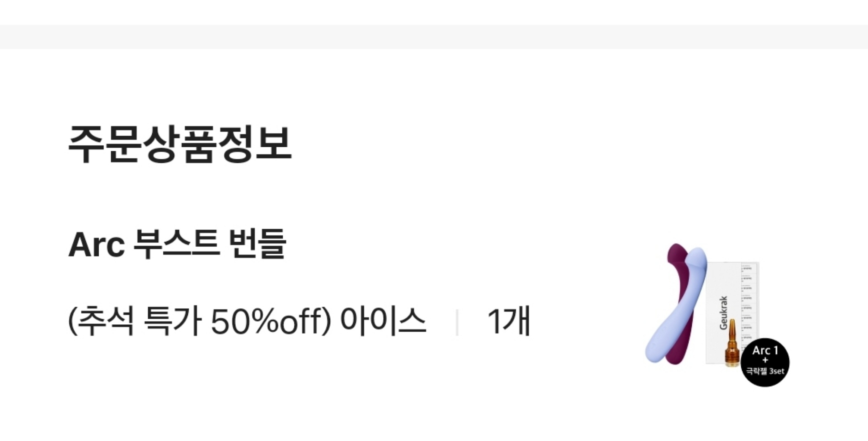
Task: Click the word "Arc" in product title
Action: click(97, 245)
